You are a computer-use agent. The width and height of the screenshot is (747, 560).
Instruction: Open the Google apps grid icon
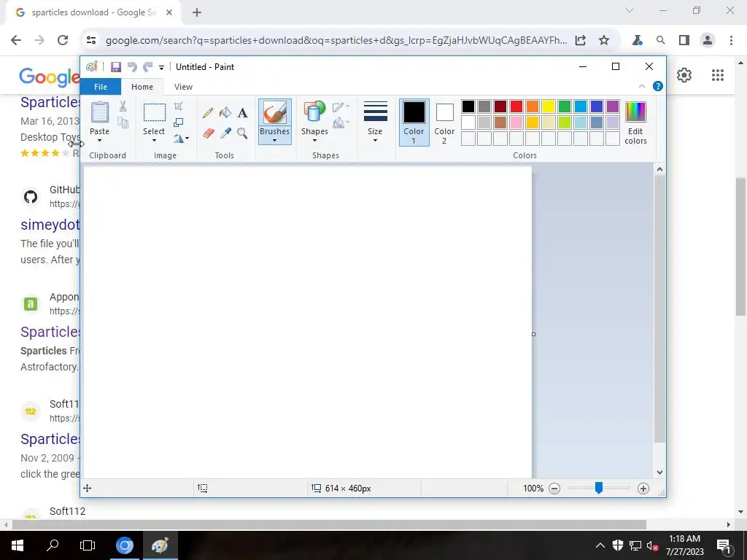[x=718, y=75]
